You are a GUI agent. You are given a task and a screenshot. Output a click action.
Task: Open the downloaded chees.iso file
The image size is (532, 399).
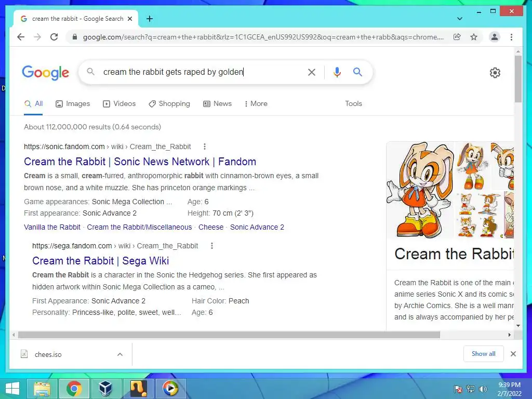48,354
